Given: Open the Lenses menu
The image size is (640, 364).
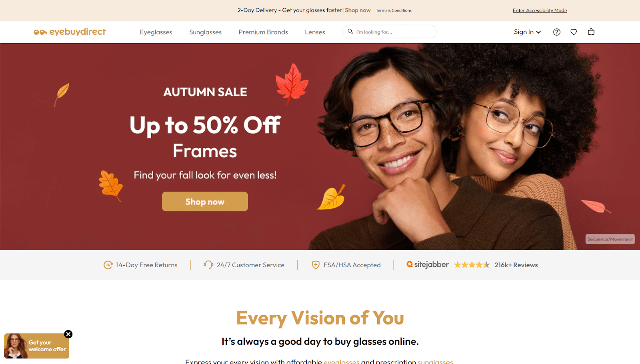Looking at the screenshot, I should click(315, 32).
